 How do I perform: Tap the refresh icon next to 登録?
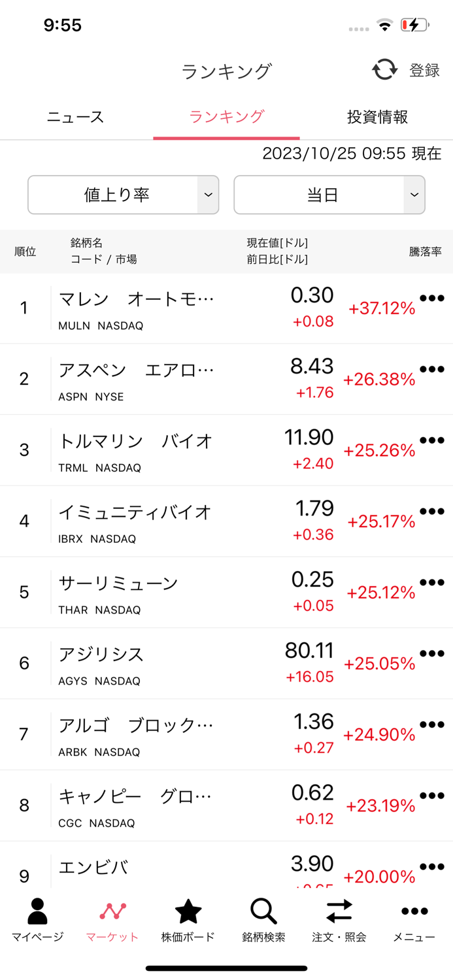(x=385, y=69)
